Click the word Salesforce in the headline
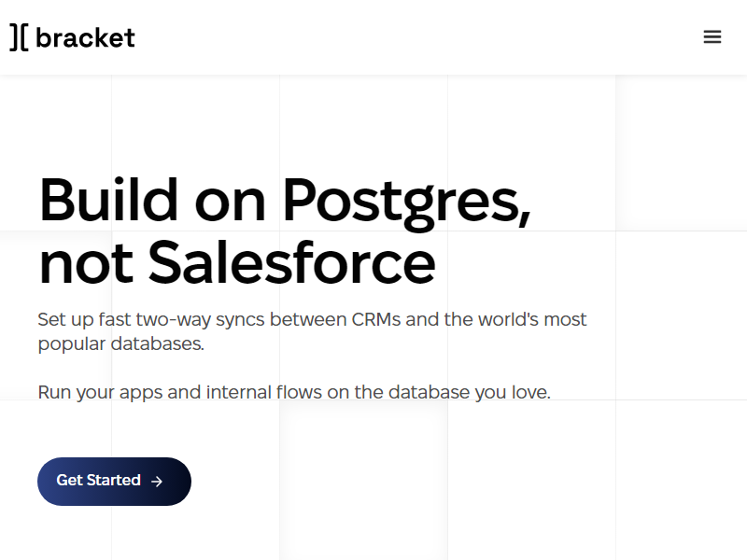 (x=291, y=262)
